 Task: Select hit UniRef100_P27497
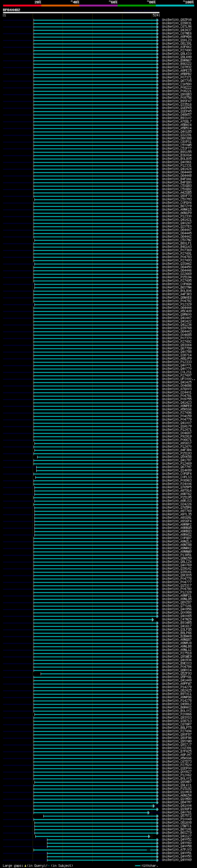[177, 375]
